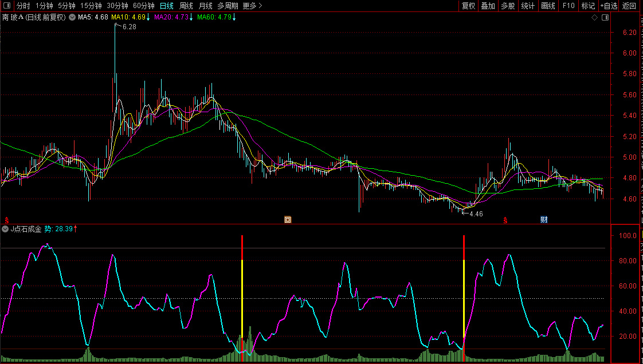Screen dimensions: 643x364
Task: Select the 60分钟 timeframe tab
Action: 143,6
